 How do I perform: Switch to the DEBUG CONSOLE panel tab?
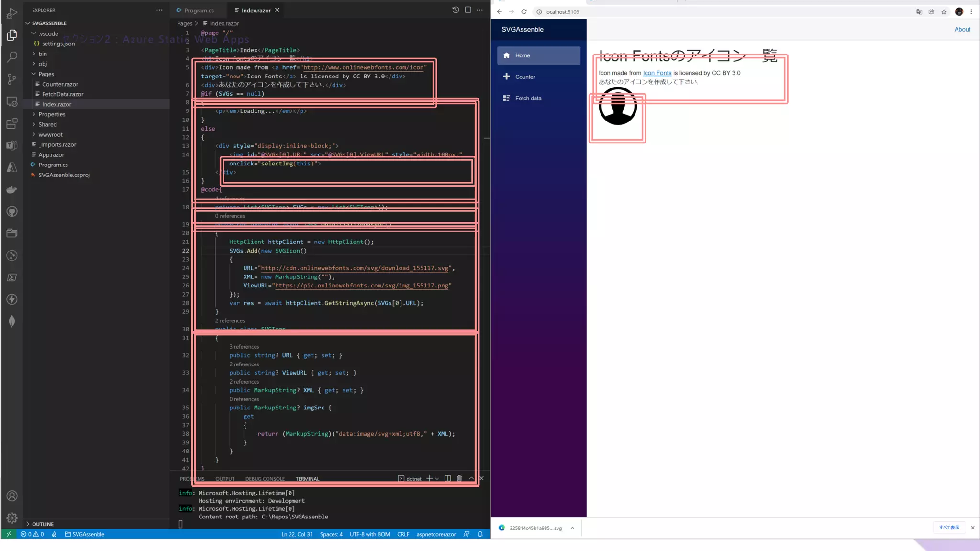coord(265,479)
